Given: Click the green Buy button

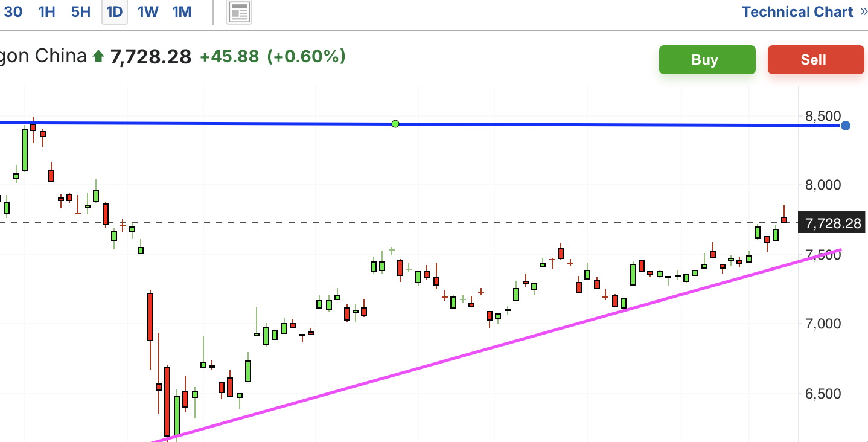Looking at the screenshot, I should 707,60.
